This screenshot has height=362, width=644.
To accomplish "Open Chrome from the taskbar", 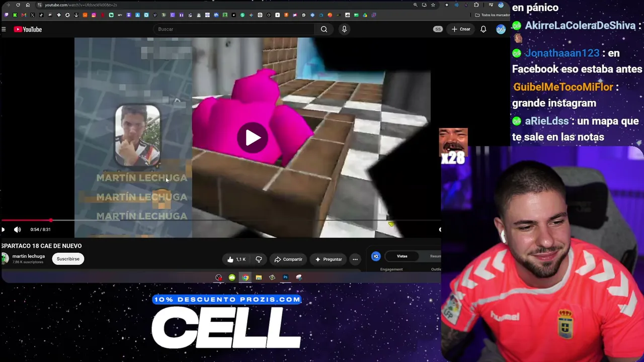I will [x=245, y=278].
